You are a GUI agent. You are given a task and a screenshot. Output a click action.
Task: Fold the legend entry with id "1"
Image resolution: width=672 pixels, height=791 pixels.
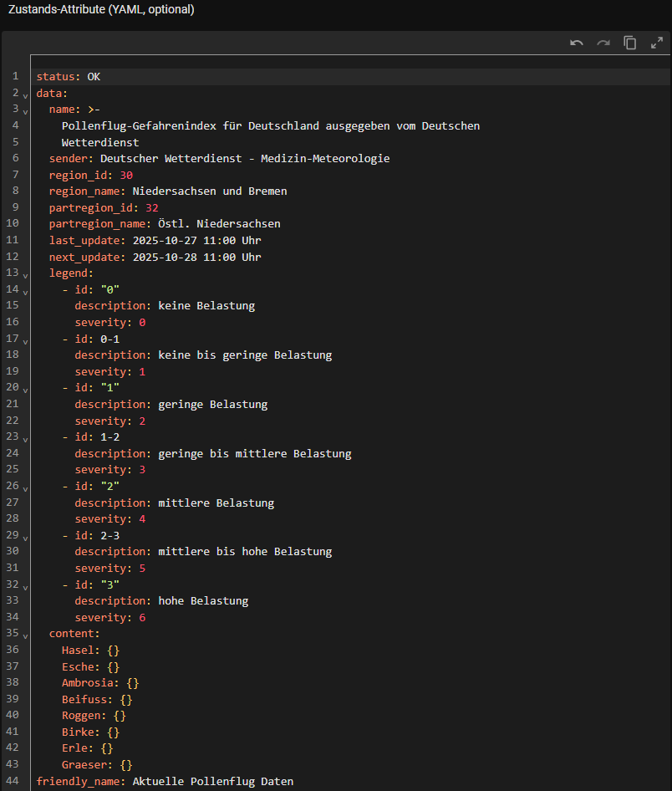(x=25, y=389)
